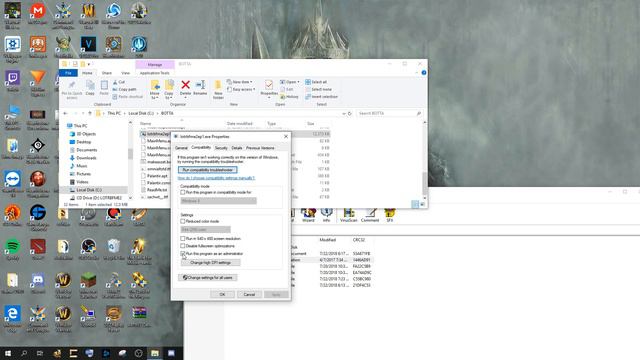Click Run compatibility troubleshooter button
This screenshot has height=360, width=640.
point(207,170)
